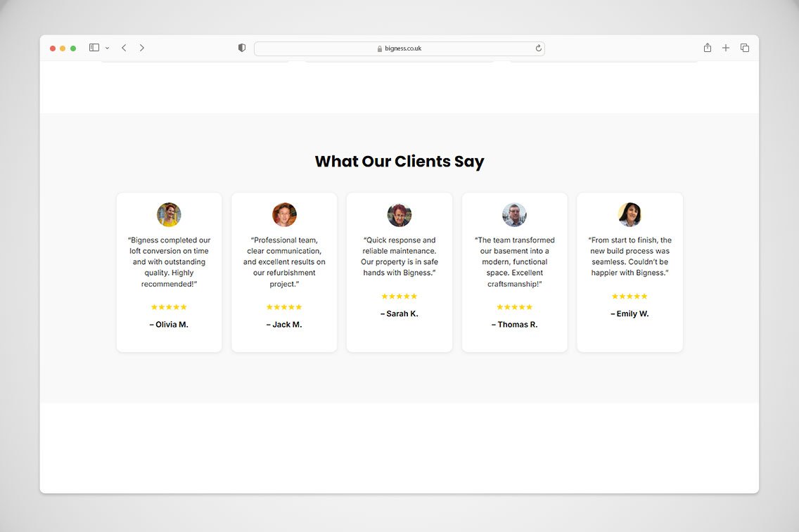Go forward using the forward arrow
Image resolution: width=799 pixels, height=532 pixels.
coord(141,48)
